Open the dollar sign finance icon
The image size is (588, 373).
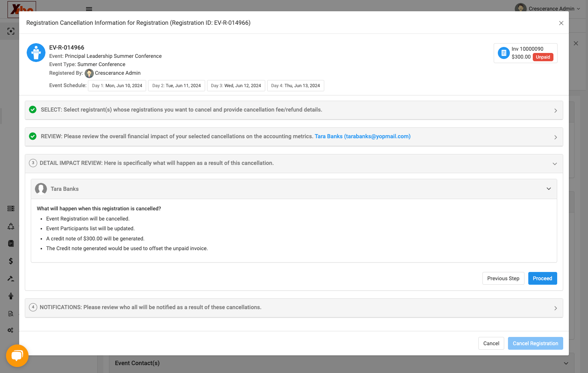point(11,261)
